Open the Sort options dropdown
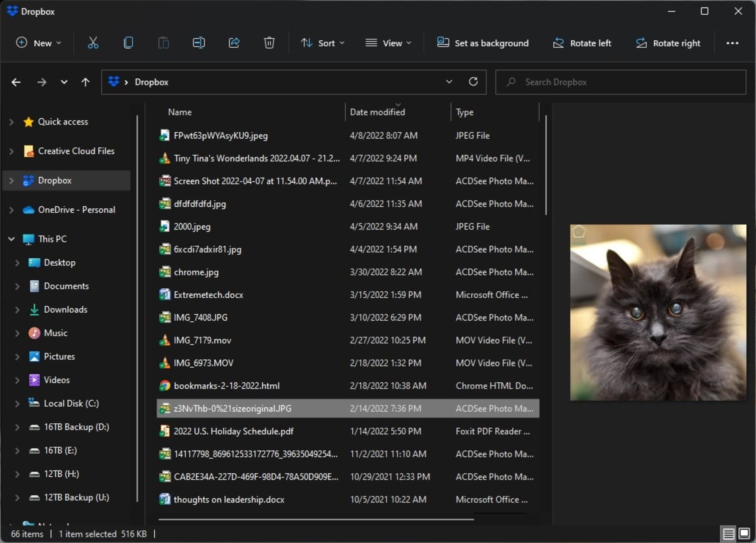Image resolution: width=756 pixels, height=543 pixels. (322, 43)
